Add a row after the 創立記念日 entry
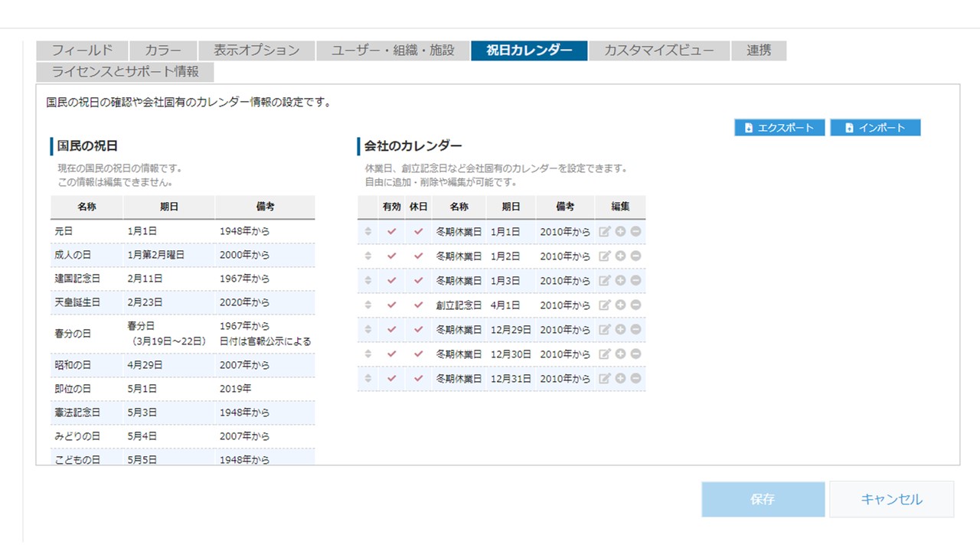Viewport: 980px width, 551px height. point(621,305)
